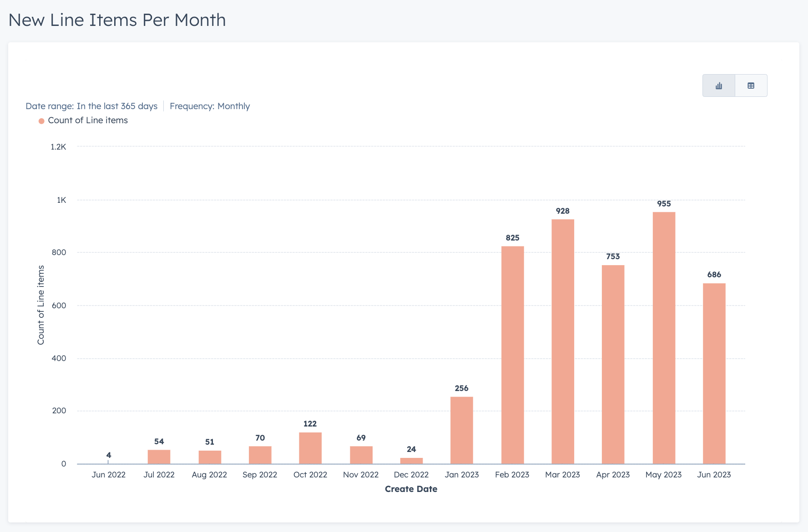Open the Frequency: Monthly selector
Screen dimensions: 808x532
pyautogui.click(x=210, y=106)
